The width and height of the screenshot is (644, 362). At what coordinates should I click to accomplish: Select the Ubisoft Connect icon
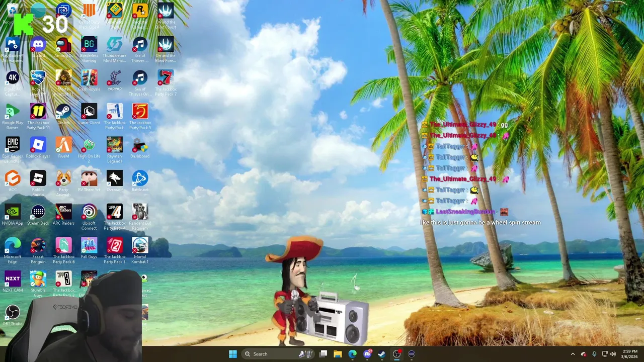[x=89, y=217]
